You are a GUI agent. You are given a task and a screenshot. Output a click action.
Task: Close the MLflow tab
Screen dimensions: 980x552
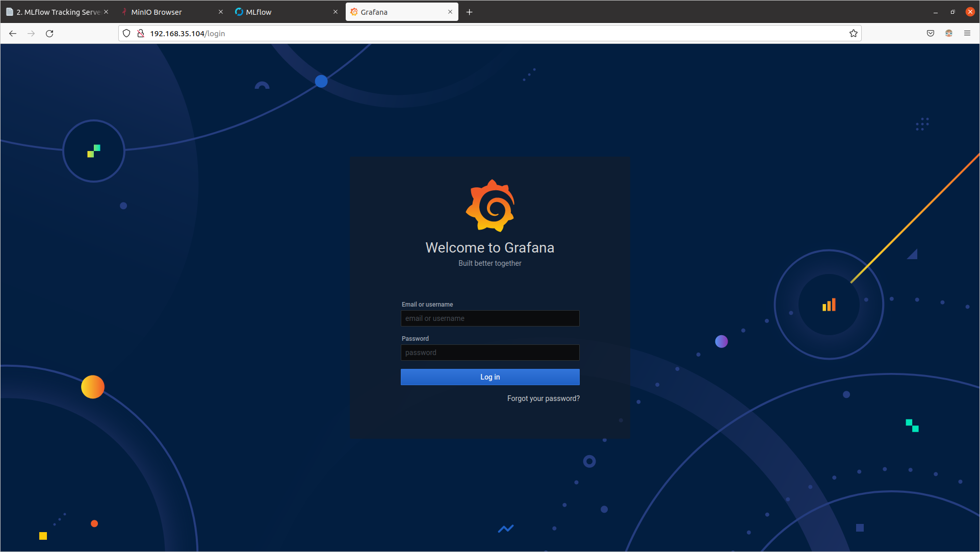(336, 12)
